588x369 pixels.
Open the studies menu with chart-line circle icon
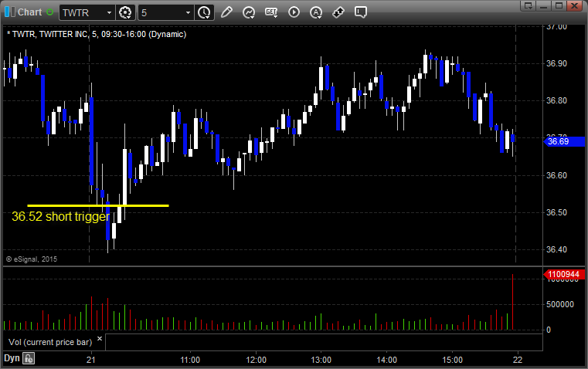coord(249,12)
